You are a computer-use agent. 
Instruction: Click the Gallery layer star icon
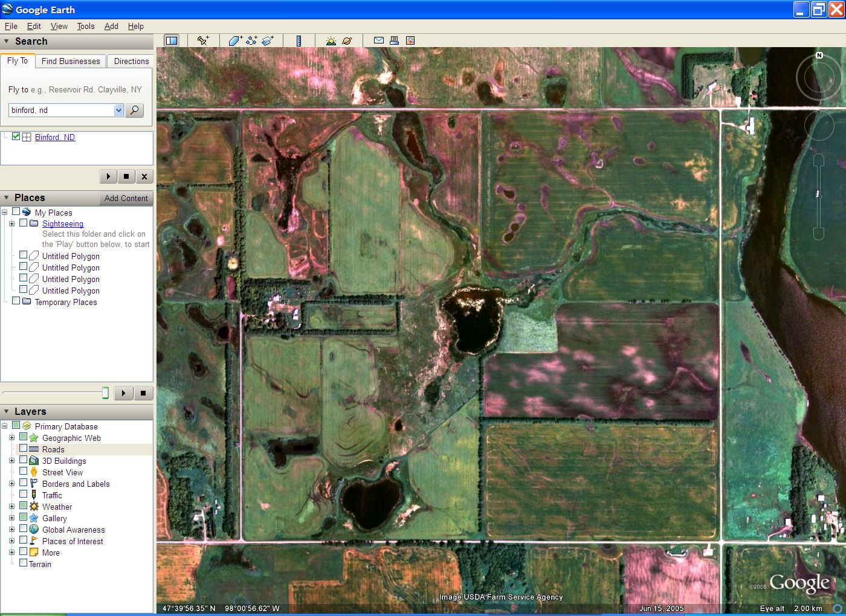pos(34,518)
